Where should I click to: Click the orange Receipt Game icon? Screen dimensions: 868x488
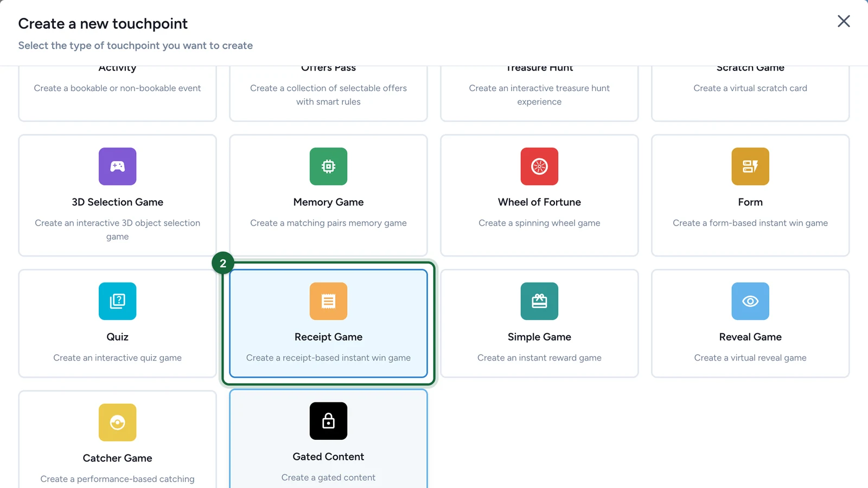(328, 301)
